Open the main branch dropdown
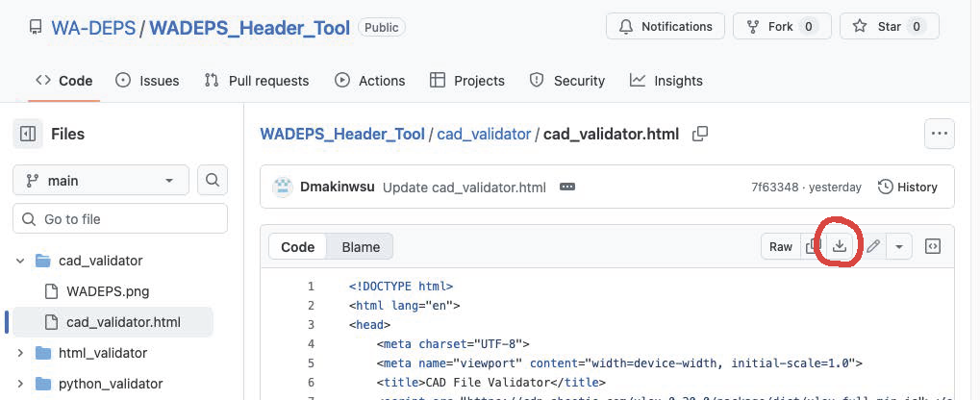 pyautogui.click(x=100, y=180)
